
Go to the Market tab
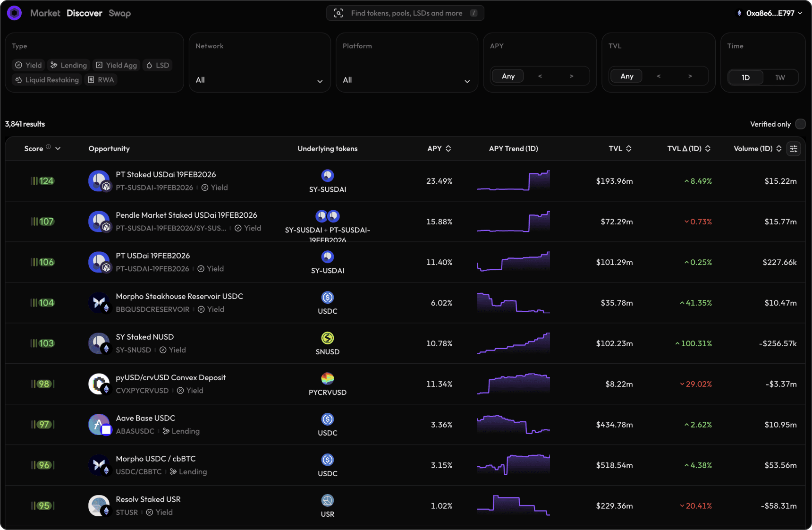point(45,13)
